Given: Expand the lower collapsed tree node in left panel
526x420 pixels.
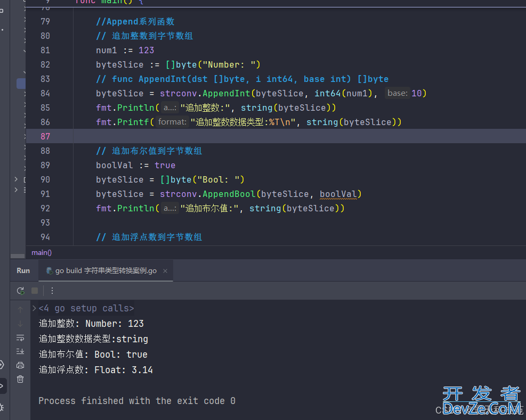Looking at the screenshot, I should click(x=16, y=190).
